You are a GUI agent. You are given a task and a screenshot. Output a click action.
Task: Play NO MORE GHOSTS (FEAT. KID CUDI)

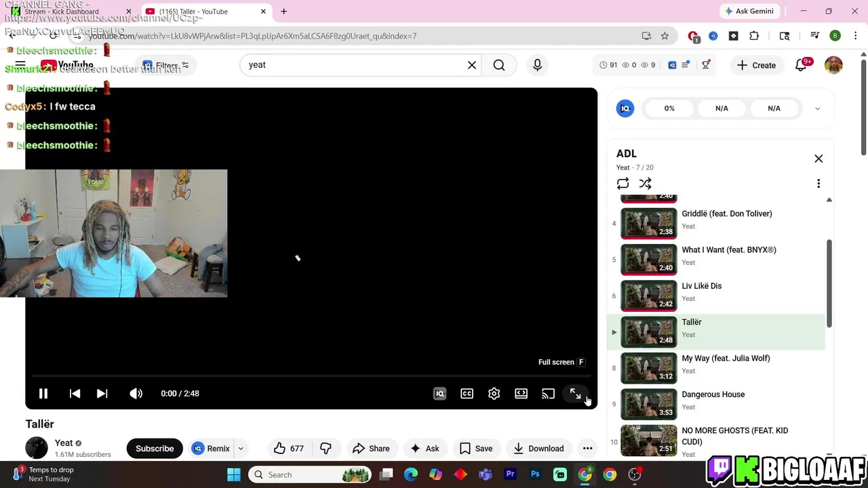716,441
